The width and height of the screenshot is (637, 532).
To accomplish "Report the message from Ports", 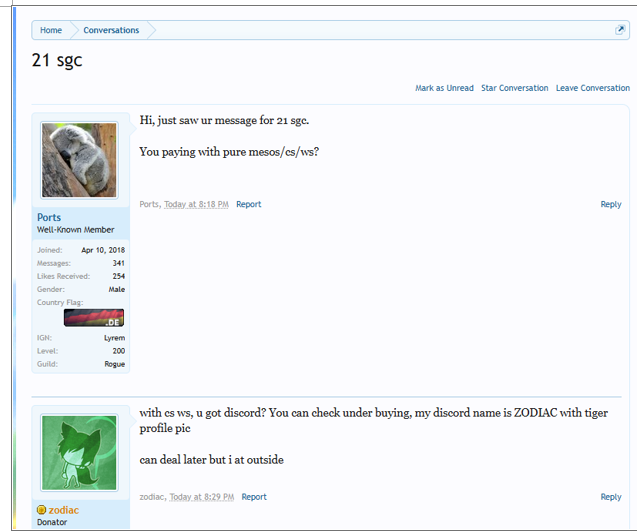I will tap(248, 204).
